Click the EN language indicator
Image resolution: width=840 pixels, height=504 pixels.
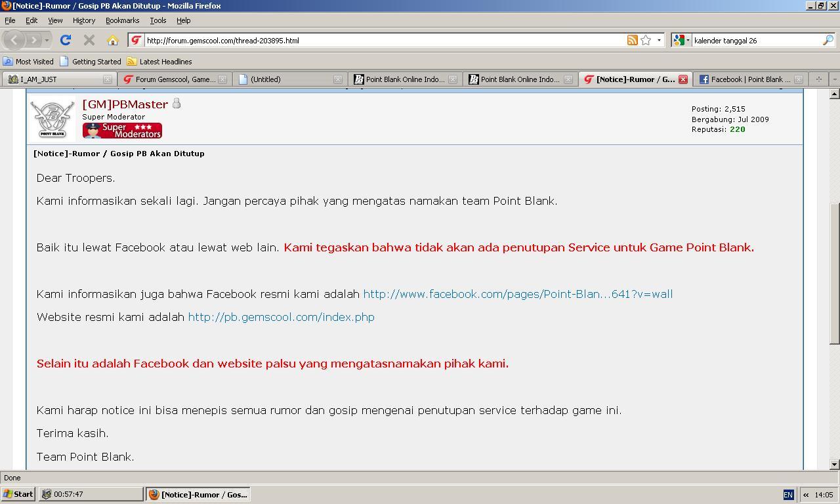(x=788, y=495)
